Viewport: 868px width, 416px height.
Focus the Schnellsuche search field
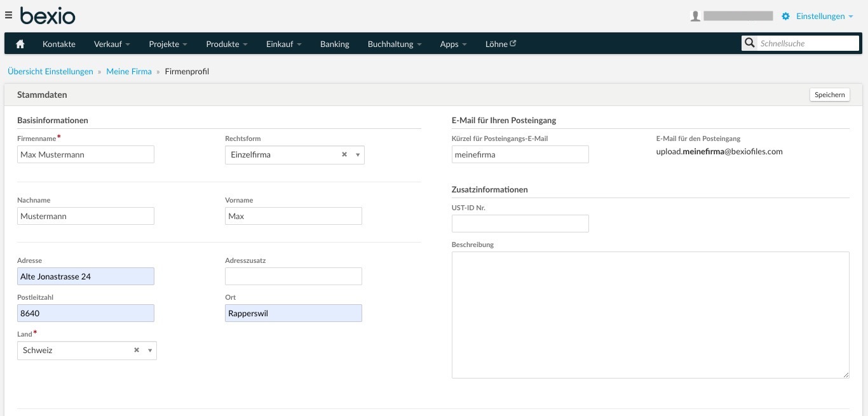pos(808,43)
